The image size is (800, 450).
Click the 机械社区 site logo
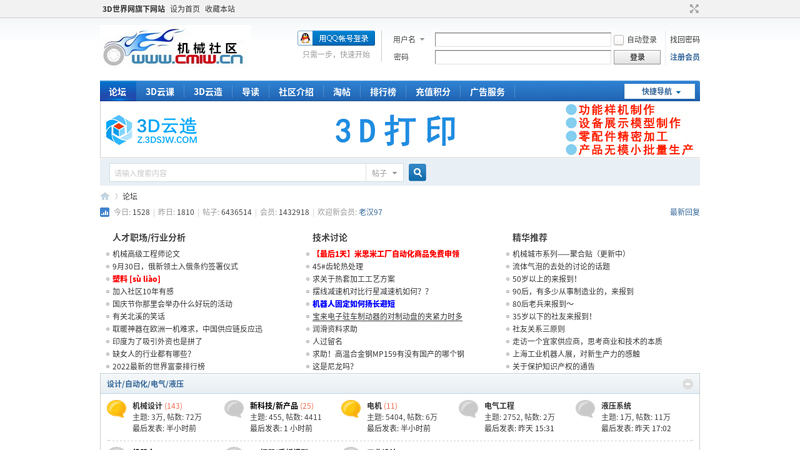(x=176, y=47)
